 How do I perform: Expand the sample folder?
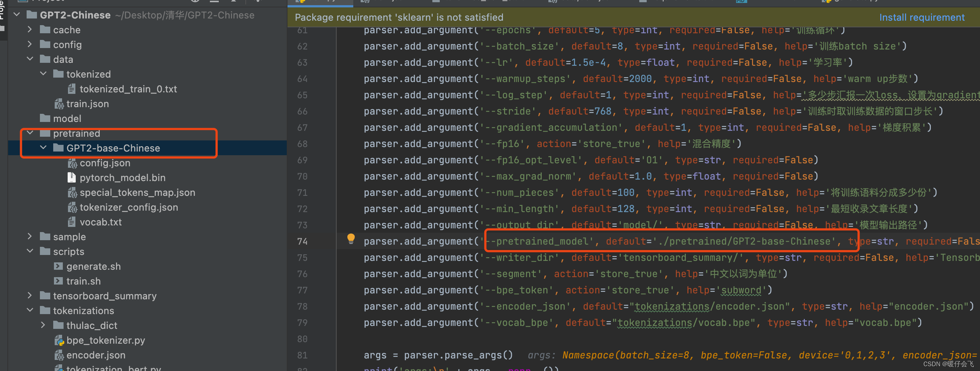coord(30,237)
